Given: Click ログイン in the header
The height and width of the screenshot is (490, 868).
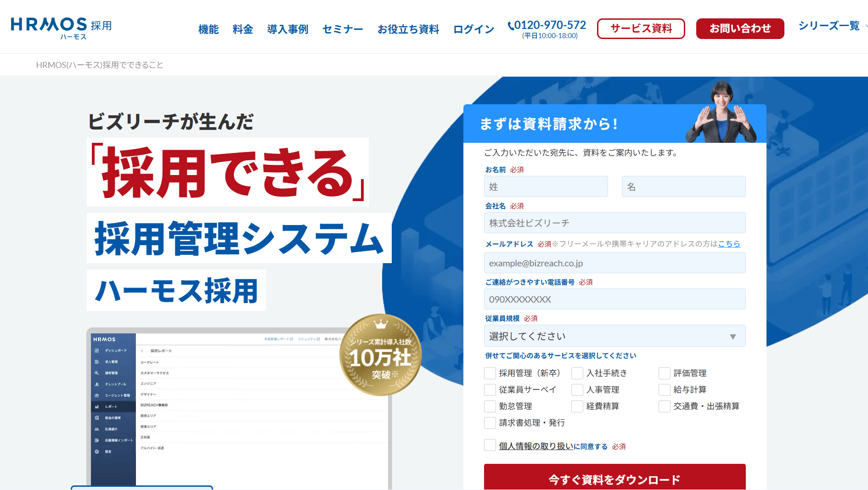Looking at the screenshot, I should (474, 29).
